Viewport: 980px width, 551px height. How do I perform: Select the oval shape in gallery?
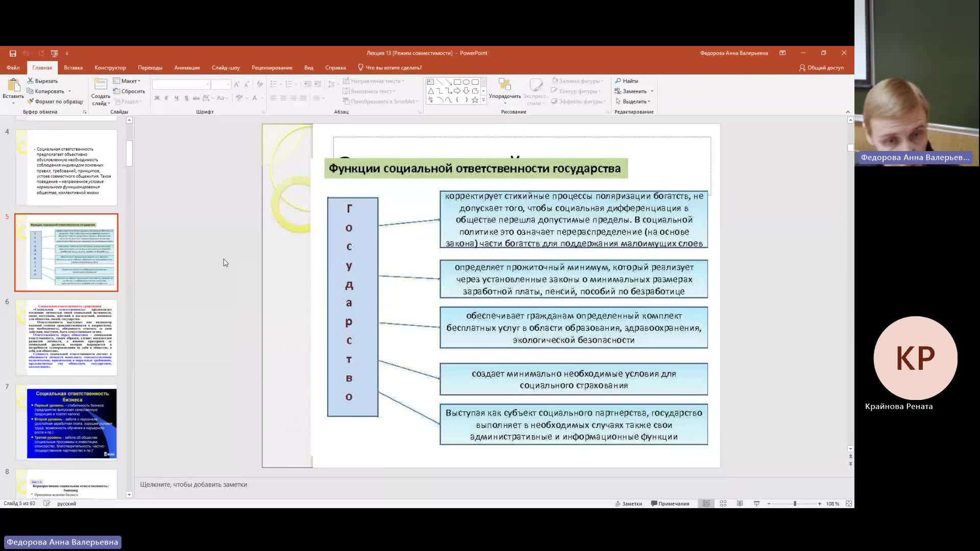point(466,82)
